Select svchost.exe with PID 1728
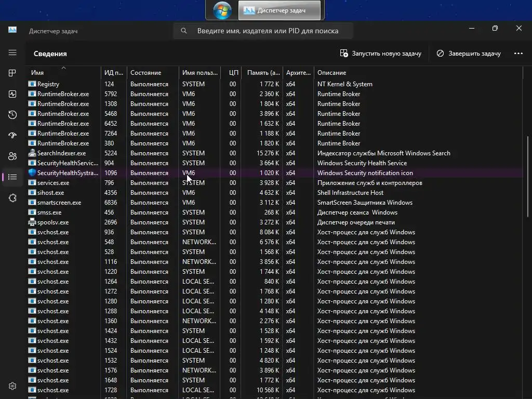532x399 pixels. [x=275, y=390]
